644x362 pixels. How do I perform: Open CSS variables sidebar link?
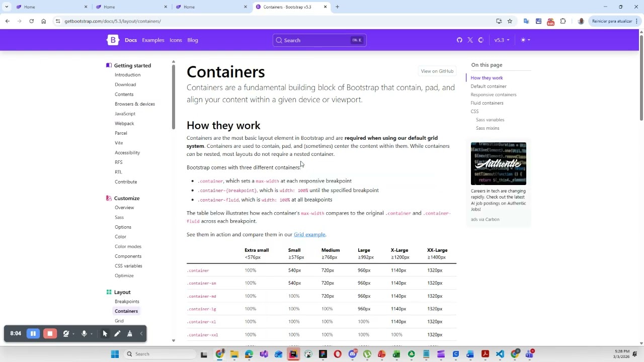(x=128, y=266)
